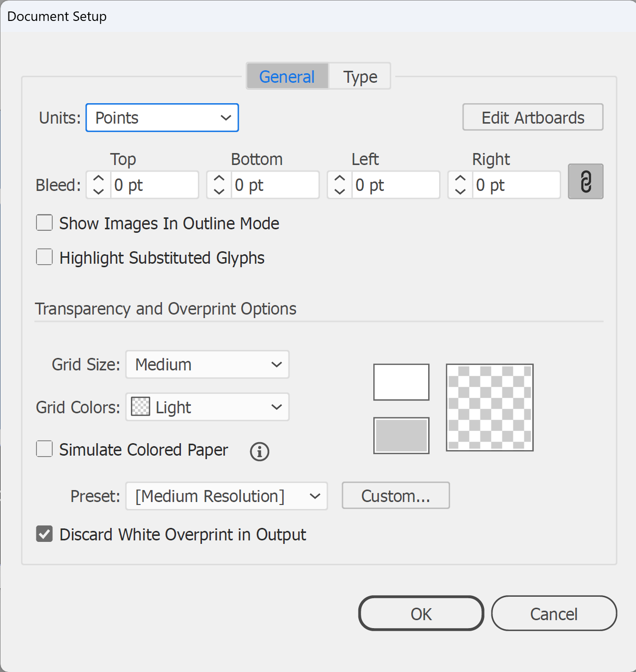Decrease the Top bleed value

click(99, 191)
